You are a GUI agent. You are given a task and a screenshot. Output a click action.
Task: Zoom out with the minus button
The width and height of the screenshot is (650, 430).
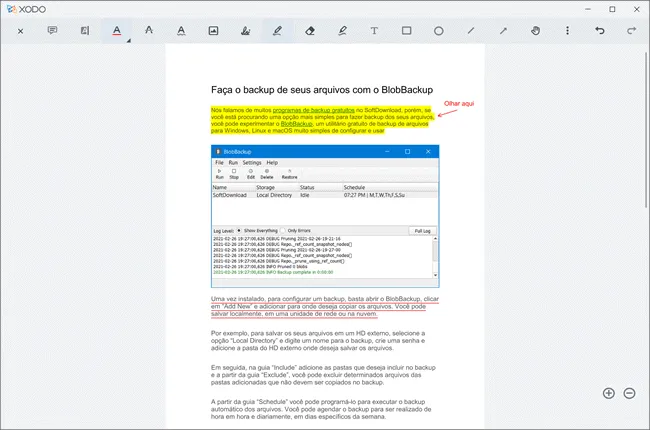pos(629,393)
